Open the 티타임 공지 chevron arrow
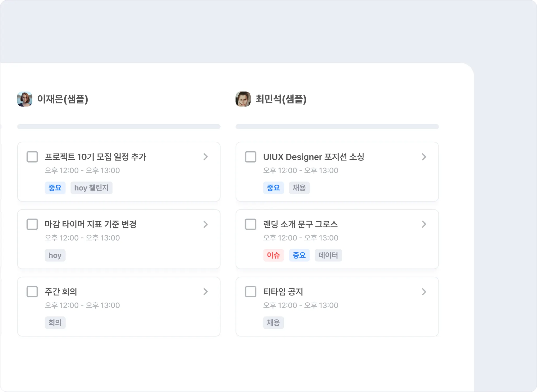Viewport: 537px width, 392px height. pos(424,292)
